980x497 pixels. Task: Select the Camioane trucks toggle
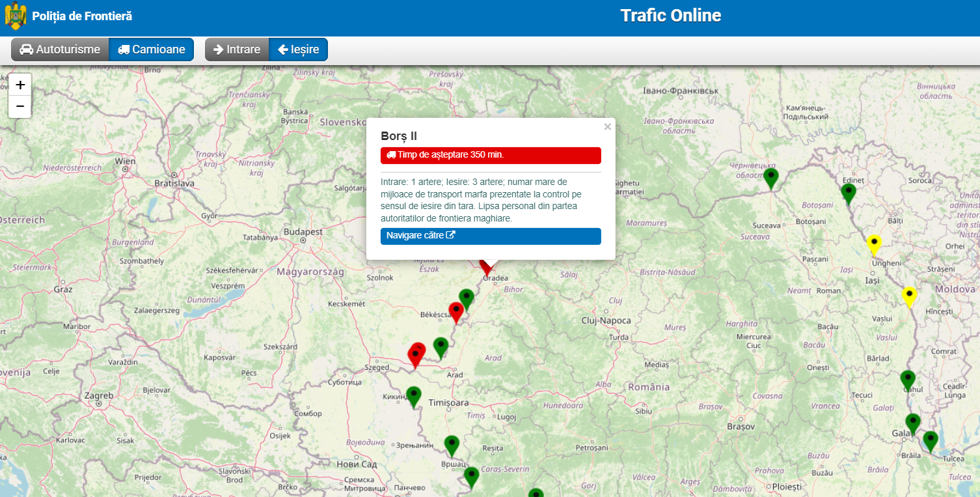[x=152, y=50]
